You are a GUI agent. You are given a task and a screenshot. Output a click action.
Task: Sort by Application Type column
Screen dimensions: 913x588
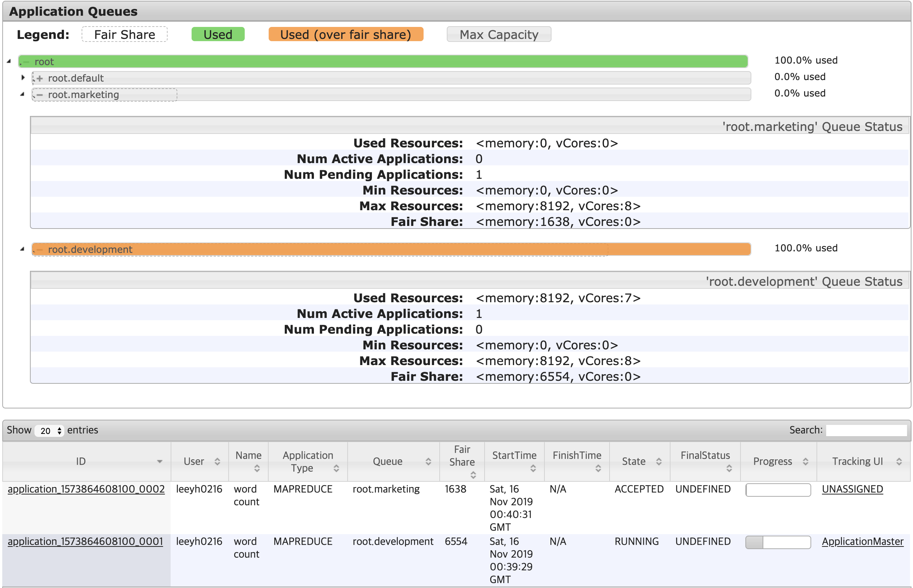click(x=336, y=468)
